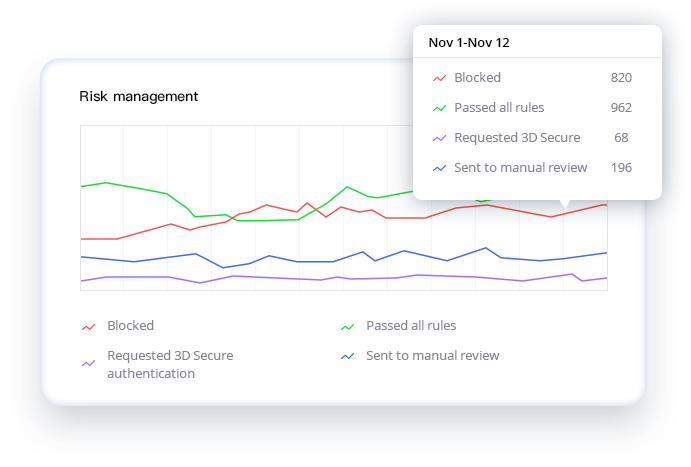Click the blue manual review icon in the tooltip
The width and height of the screenshot is (691, 467).
pos(439,168)
